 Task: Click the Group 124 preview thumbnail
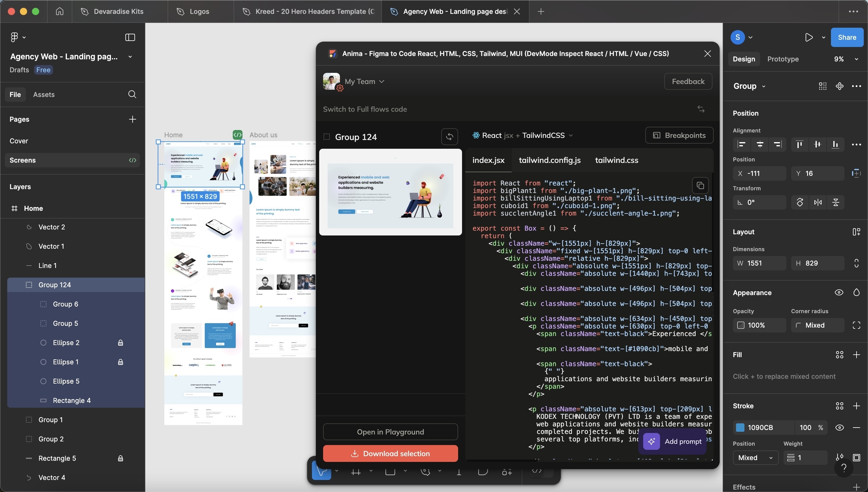pos(390,192)
